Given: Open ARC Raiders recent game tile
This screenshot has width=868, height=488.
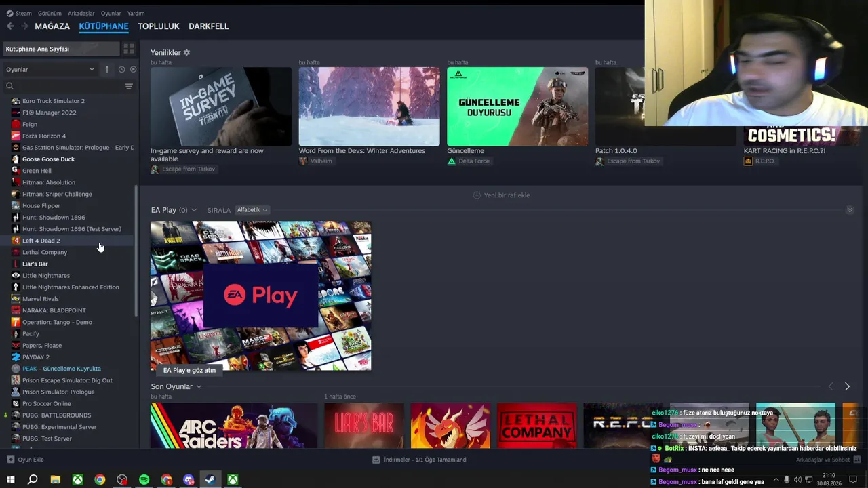Looking at the screenshot, I should [234, 426].
